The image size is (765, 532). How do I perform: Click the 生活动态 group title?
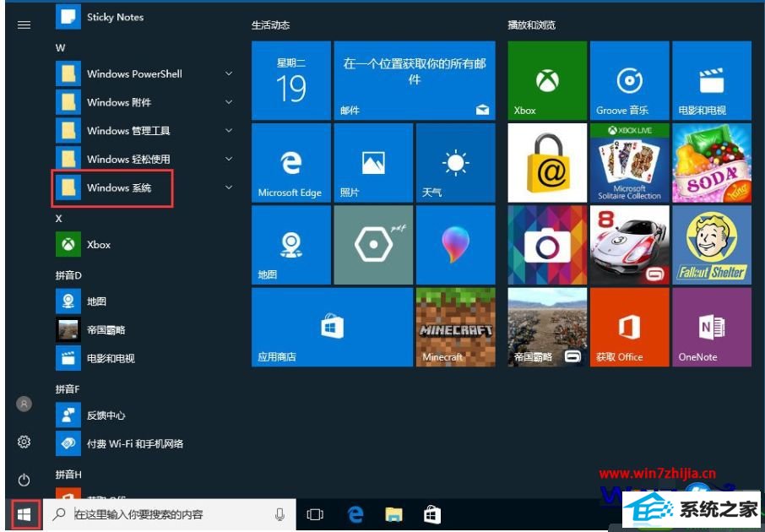tap(271, 24)
